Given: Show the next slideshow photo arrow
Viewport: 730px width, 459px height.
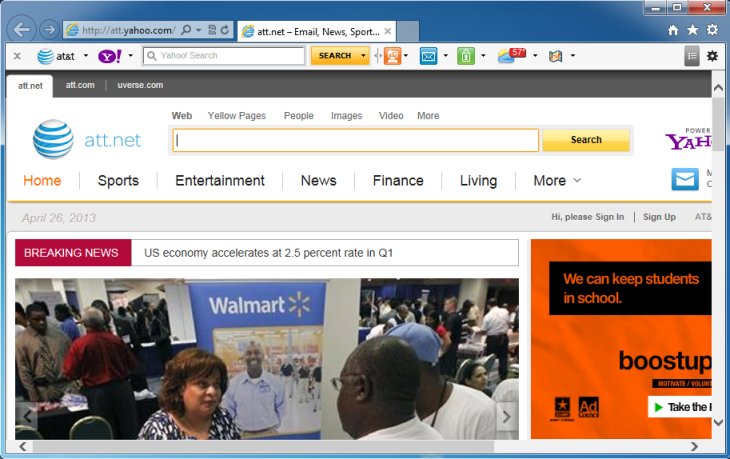Looking at the screenshot, I should 507,417.
